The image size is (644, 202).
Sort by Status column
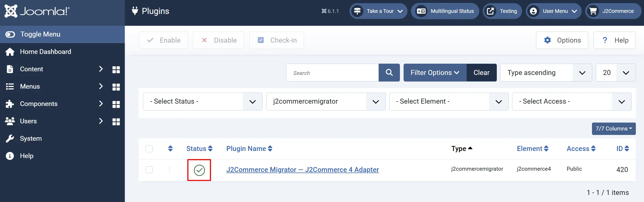(199, 149)
